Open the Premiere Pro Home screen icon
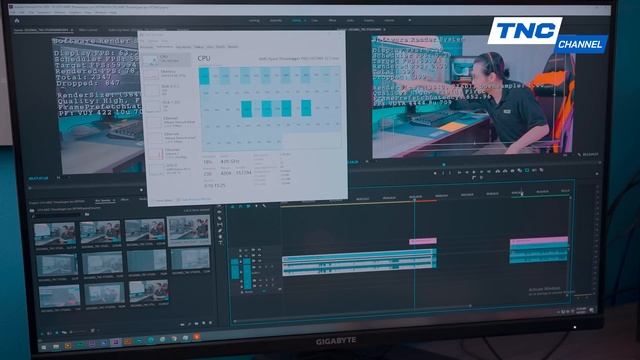 (17, 20)
